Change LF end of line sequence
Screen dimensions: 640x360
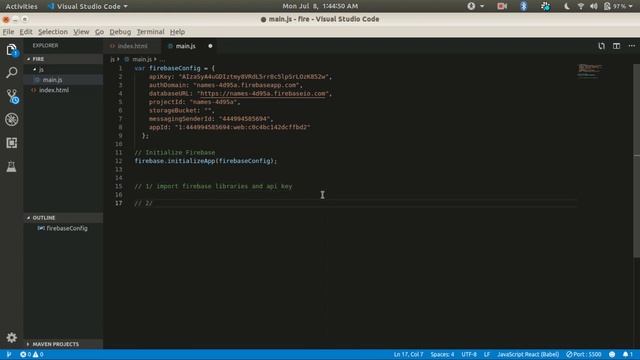pyautogui.click(x=487, y=354)
